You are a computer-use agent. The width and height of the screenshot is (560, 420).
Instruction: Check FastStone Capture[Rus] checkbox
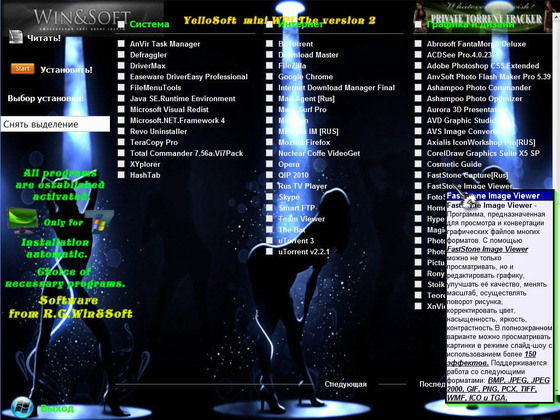[418, 175]
